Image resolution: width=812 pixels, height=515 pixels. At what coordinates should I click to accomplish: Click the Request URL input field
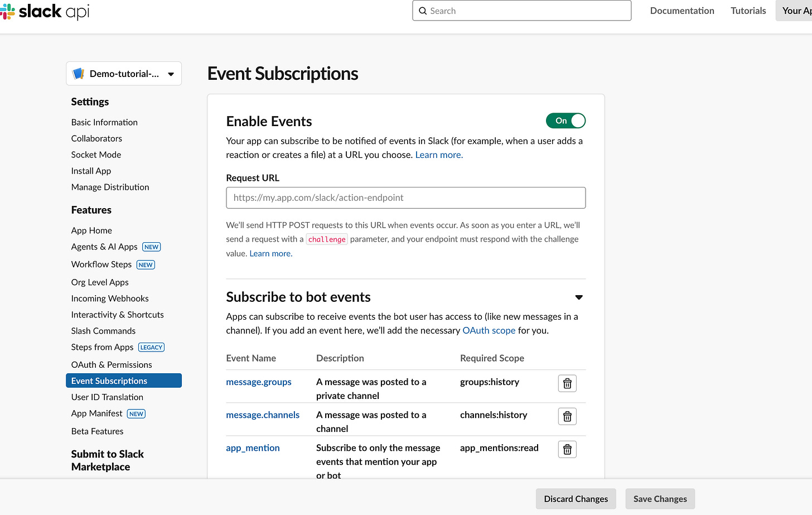coord(406,198)
